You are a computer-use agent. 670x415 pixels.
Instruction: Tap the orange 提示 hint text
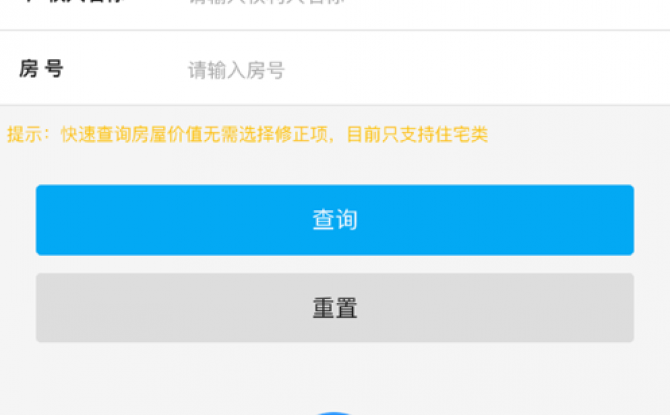point(247,135)
